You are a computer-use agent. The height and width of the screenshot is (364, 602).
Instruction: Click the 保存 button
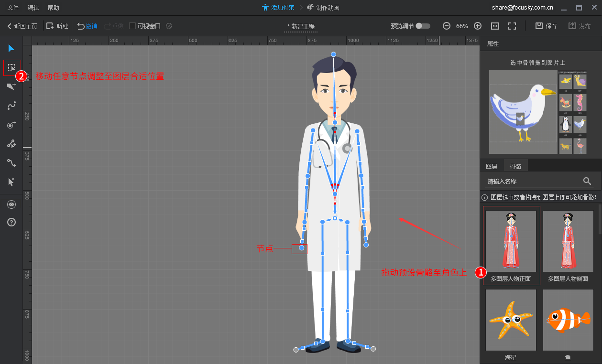coord(546,26)
